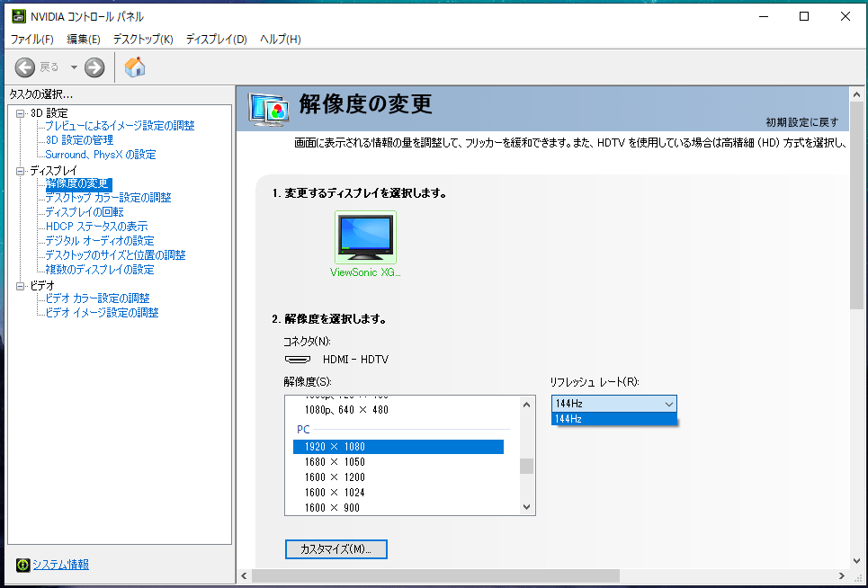Click the Forward arrow icon in toolbar
This screenshot has height=588, width=868.
(x=94, y=67)
